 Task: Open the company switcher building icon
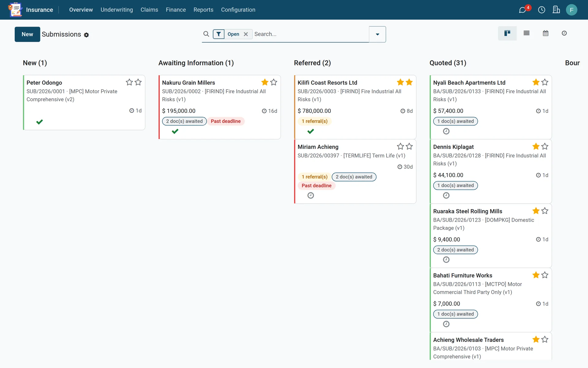pyautogui.click(x=556, y=10)
